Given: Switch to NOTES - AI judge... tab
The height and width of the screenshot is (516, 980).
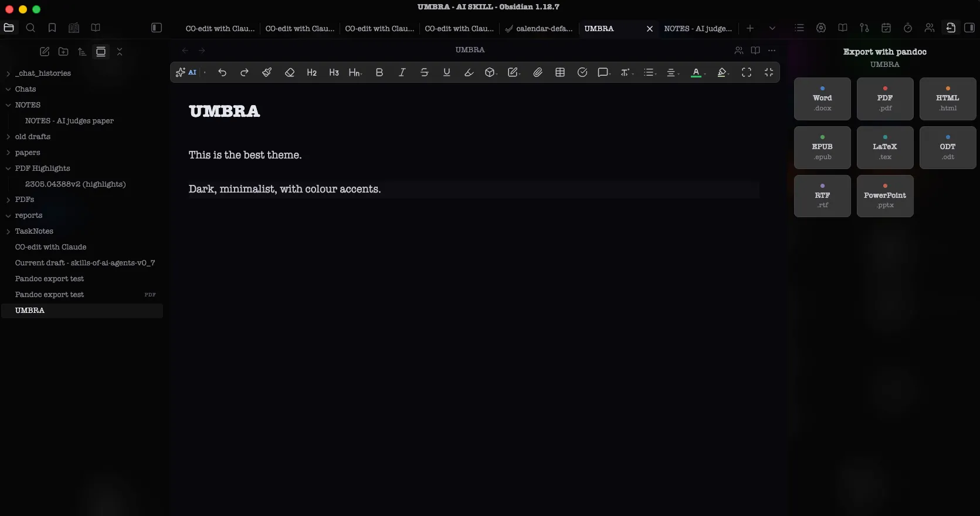Looking at the screenshot, I should (698, 28).
